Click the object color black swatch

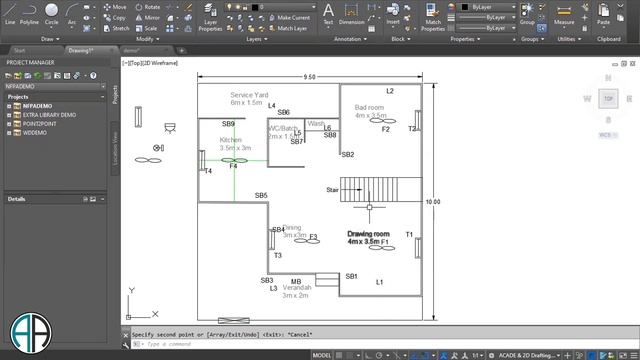pos(464,7)
